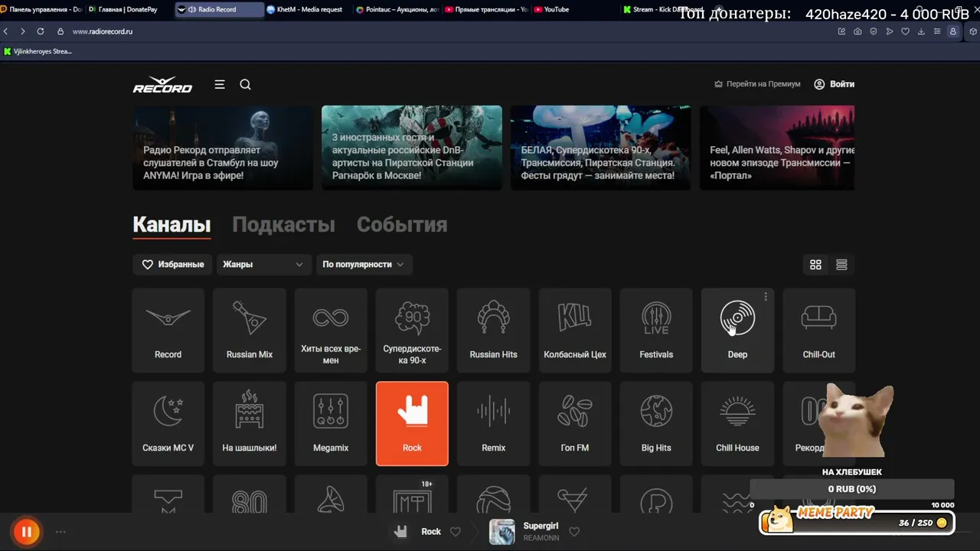Expand the Жанры genres dropdown

pos(263,264)
